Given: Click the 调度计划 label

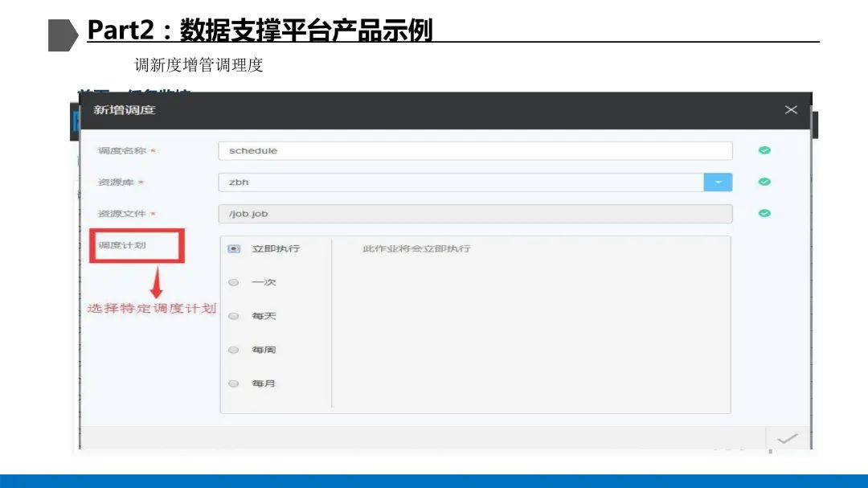Looking at the screenshot, I should pos(122,245).
